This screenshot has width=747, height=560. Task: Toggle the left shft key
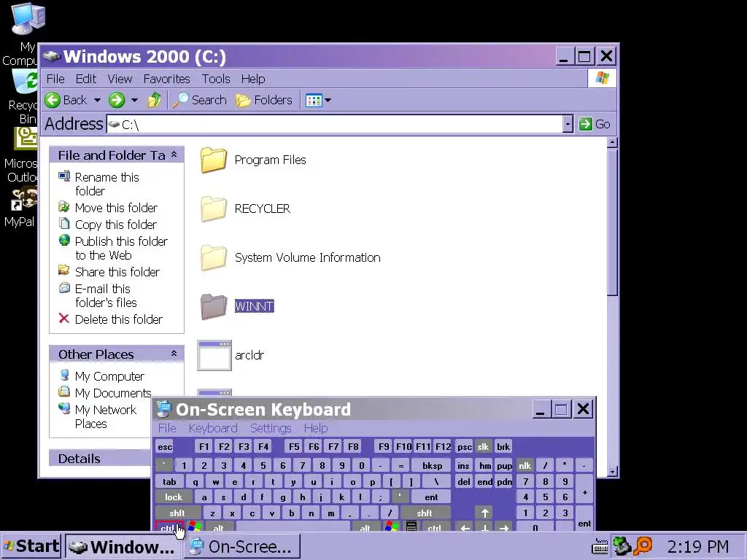tap(177, 513)
